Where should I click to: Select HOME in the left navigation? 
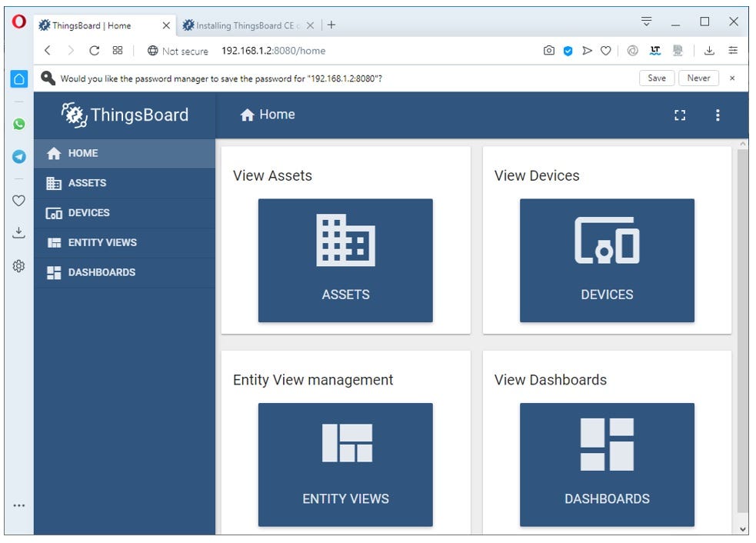point(125,153)
